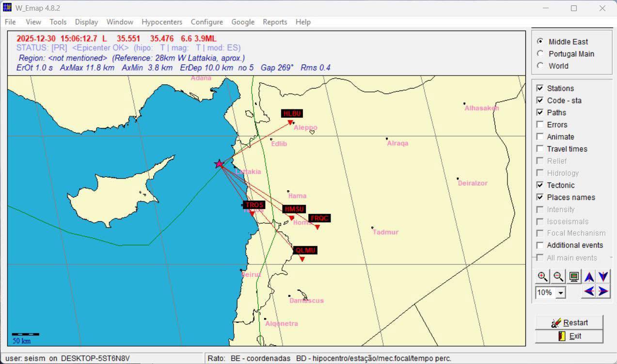Click the monitor full-view icon

(574, 277)
